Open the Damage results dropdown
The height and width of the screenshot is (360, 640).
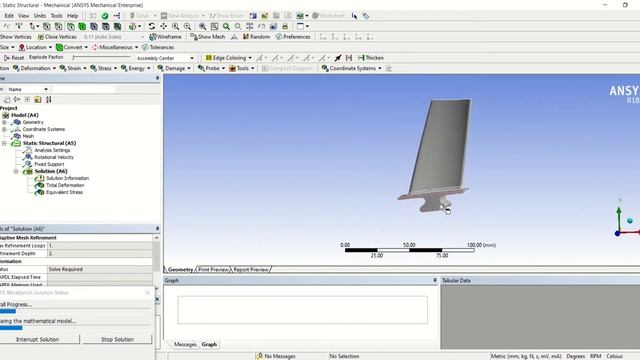[174, 68]
